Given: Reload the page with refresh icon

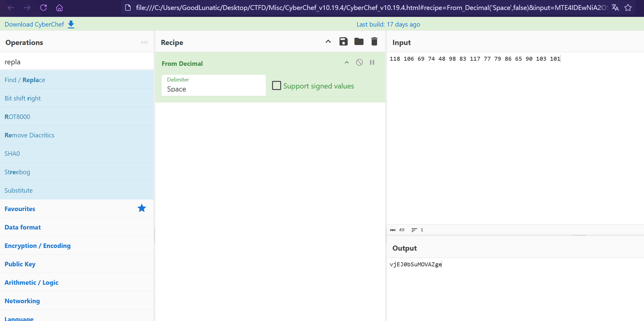Looking at the screenshot, I should coord(43,8).
